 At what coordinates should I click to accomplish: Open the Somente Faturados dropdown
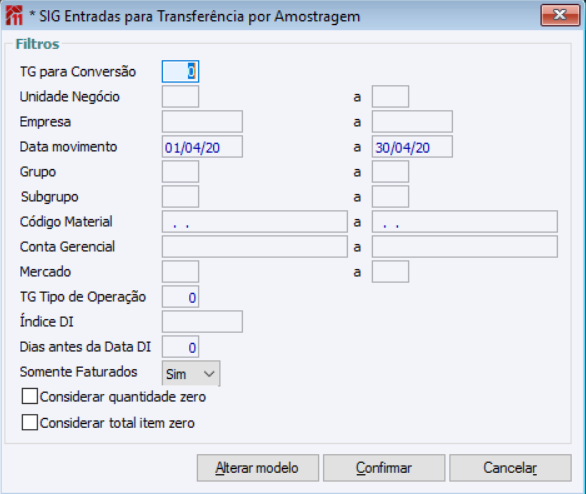coord(191,373)
